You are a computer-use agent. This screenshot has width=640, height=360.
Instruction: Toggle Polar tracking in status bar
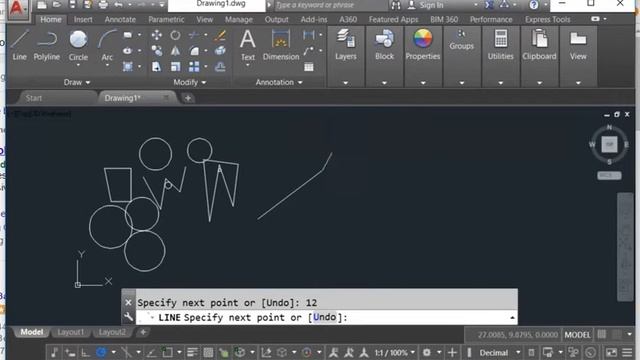click(x=102, y=352)
